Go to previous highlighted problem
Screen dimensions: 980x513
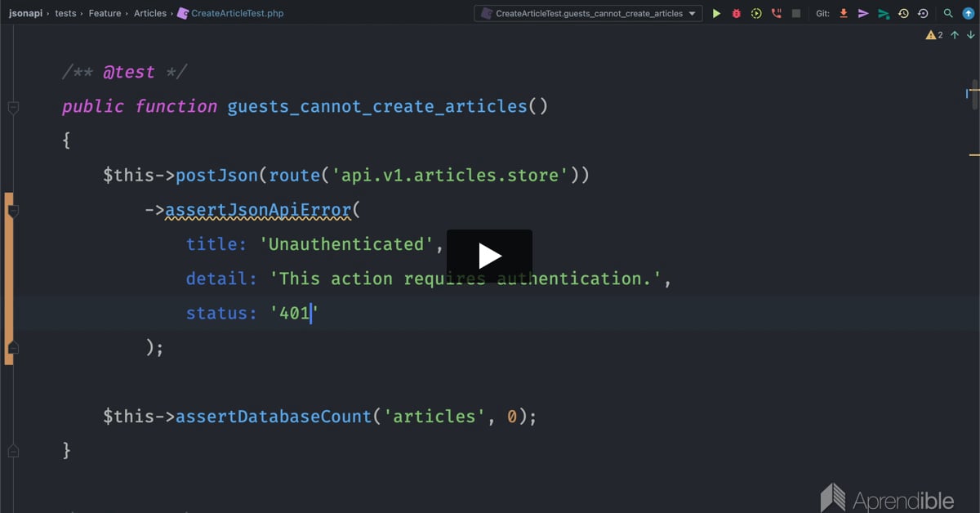(955, 35)
